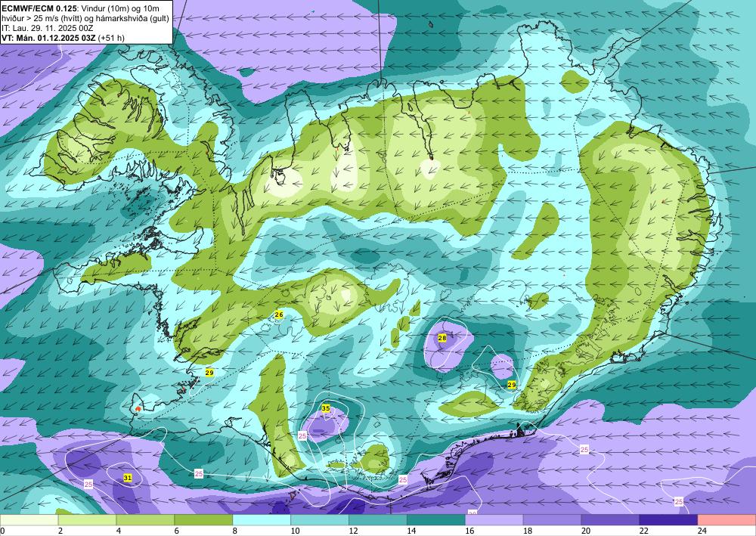Viewport: 756px width, 536px height.
Task: Click the 29 gust label beside the small purple oval
Action: pyautogui.click(x=512, y=385)
